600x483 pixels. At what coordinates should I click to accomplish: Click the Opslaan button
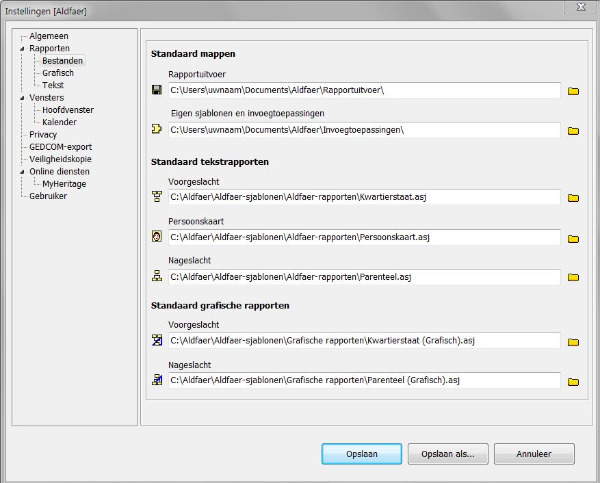tap(361, 454)
